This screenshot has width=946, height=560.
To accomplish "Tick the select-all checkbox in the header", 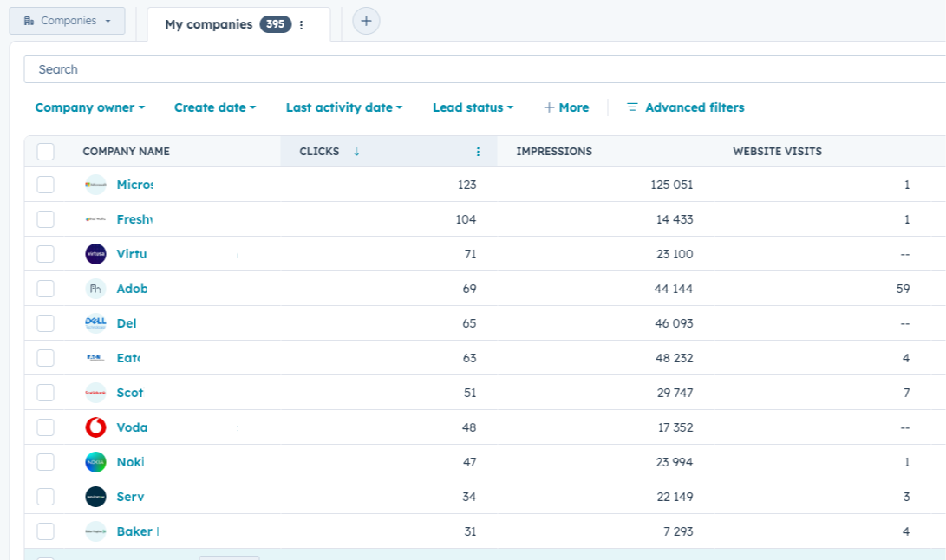I will pyautogui.click(x=46, y=152).
